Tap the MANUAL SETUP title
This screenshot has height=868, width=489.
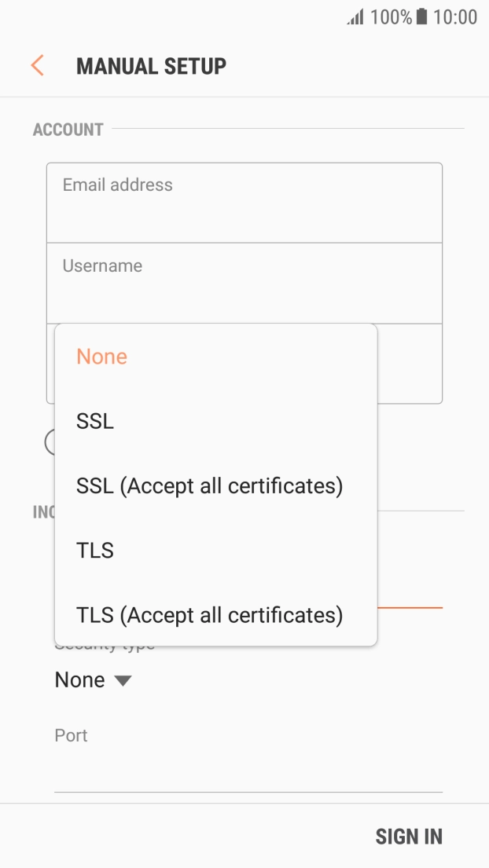click(x=151, y=66)
